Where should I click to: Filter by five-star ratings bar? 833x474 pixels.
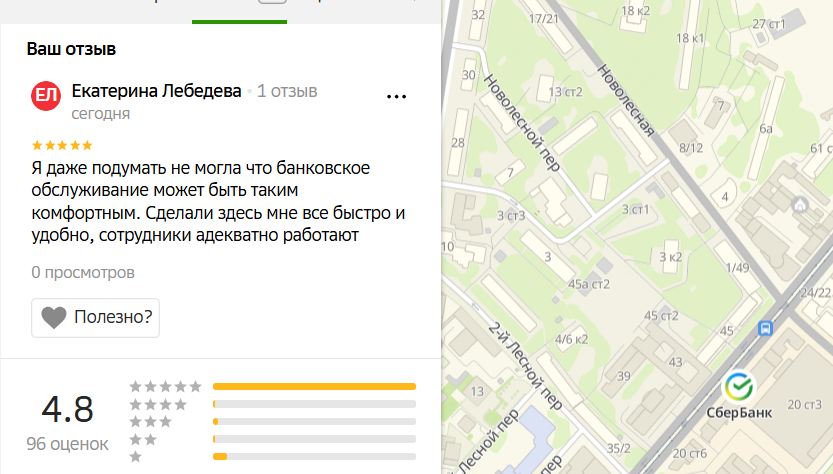tap(314, 386)
